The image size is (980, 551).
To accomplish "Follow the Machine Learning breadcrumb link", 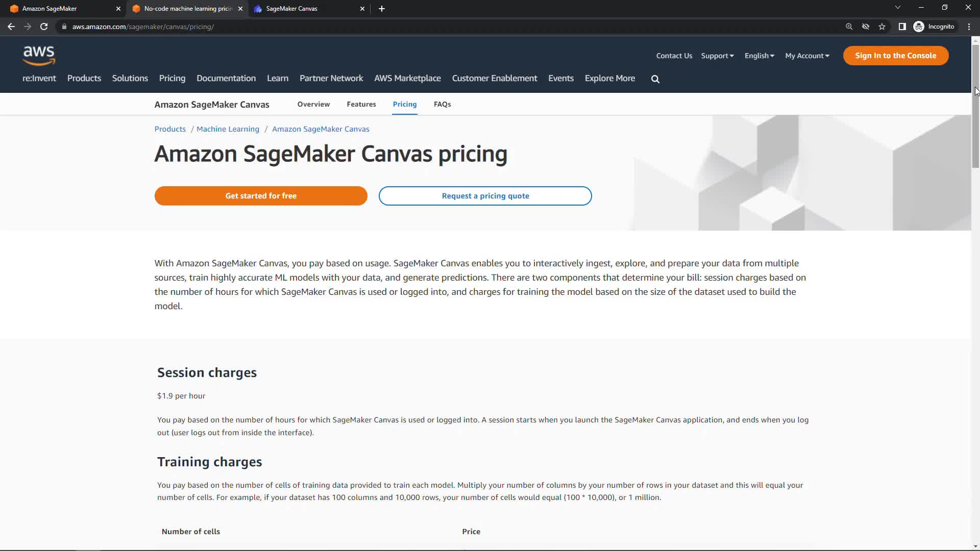I will tap(228, 129).
